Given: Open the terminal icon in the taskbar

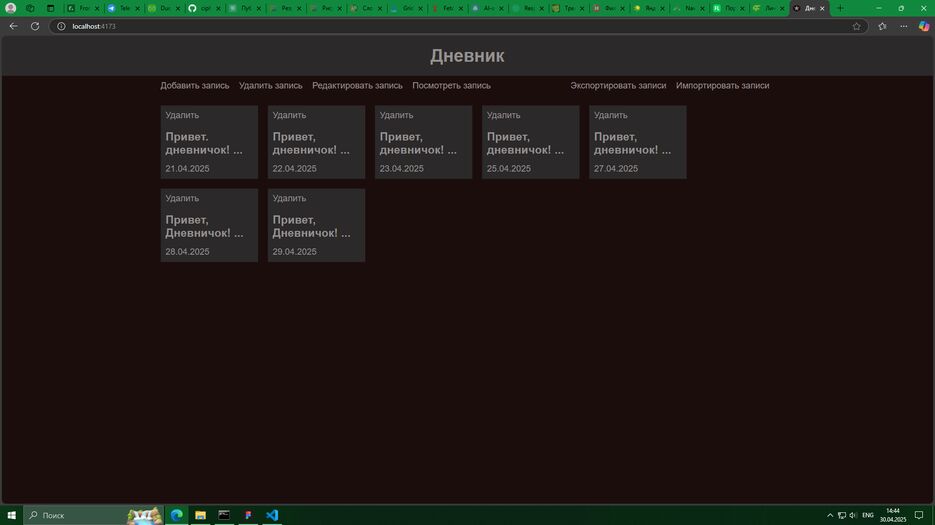Looking at the screenshot, I should [224, 515].
